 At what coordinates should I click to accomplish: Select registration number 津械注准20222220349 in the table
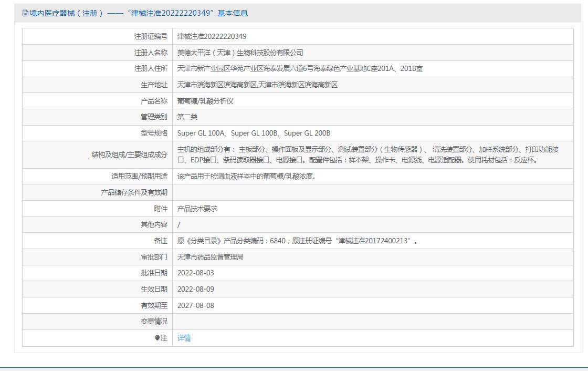point(212,36)
